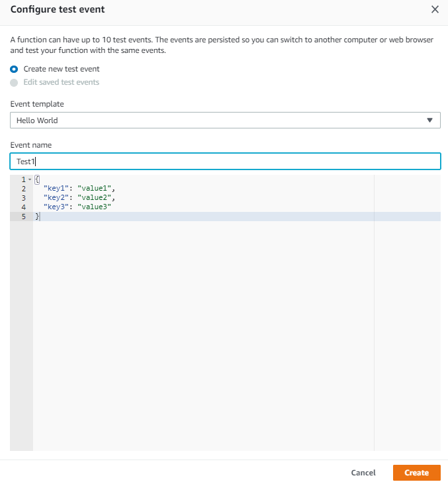Click the Event template dropdown arrow
The image size is (448, 486).
(x=429, y=121)
